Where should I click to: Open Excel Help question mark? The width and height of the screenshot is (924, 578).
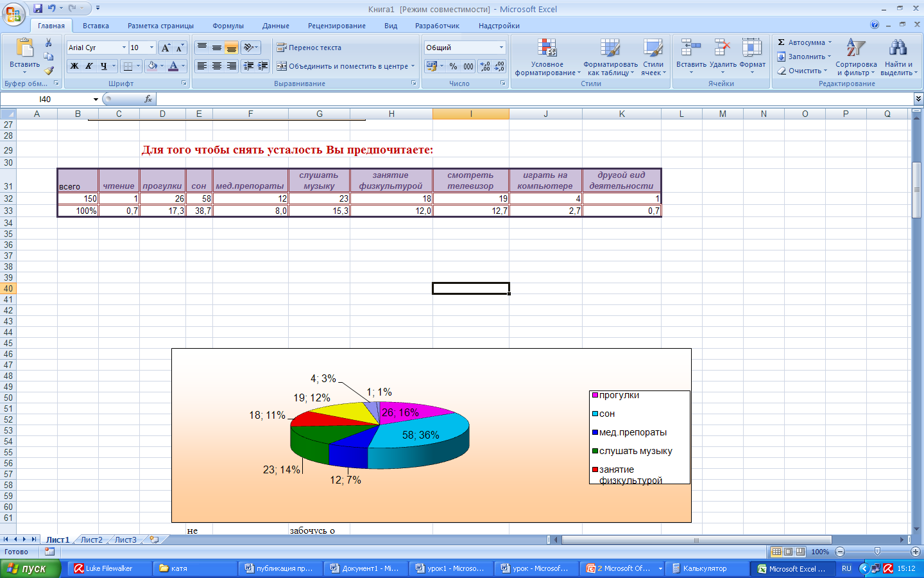click(x=875, y=25)
